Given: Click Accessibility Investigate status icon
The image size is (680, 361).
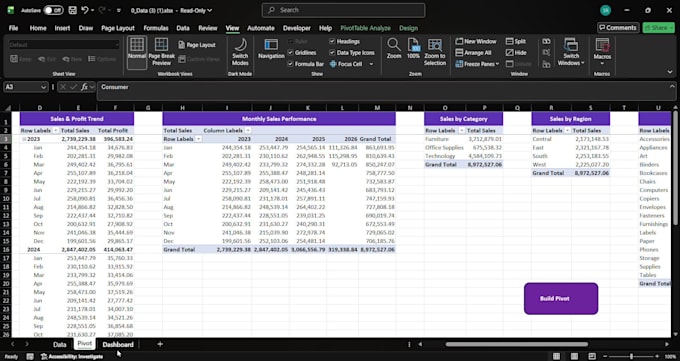Looking at the screenshot, I should [72, 356].
